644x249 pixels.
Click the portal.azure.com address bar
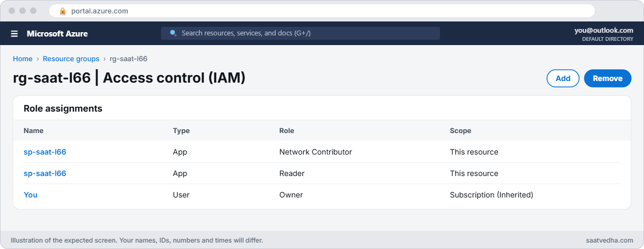(x=322, y=11)
